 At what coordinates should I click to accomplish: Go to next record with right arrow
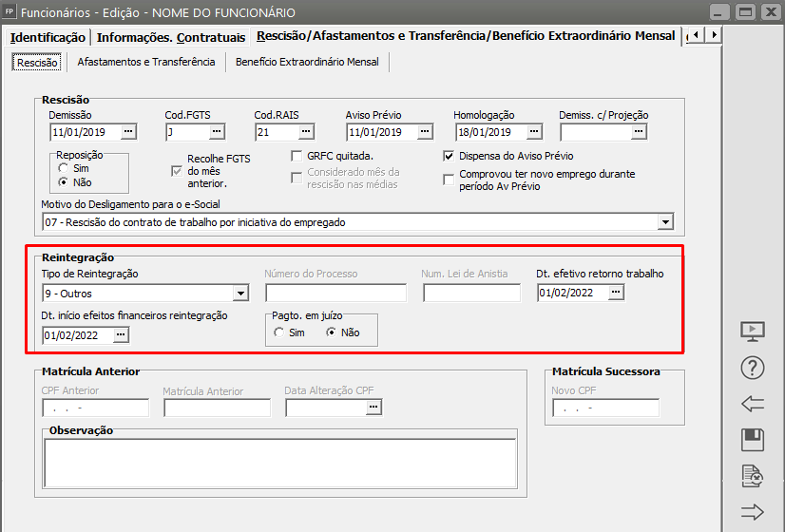(x=752, y=512)
